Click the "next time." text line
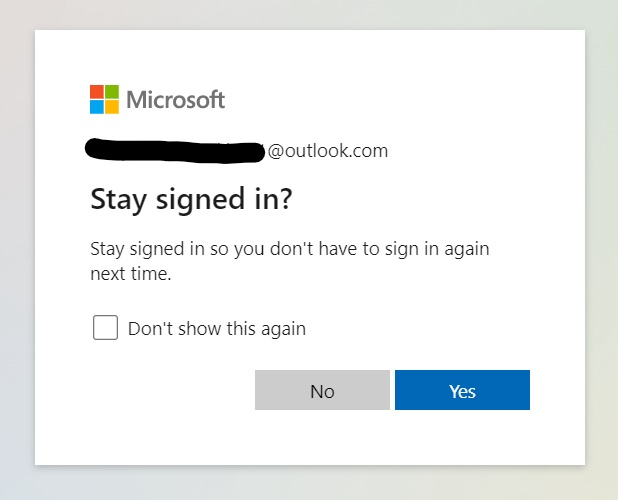 [x=131, y=273]
